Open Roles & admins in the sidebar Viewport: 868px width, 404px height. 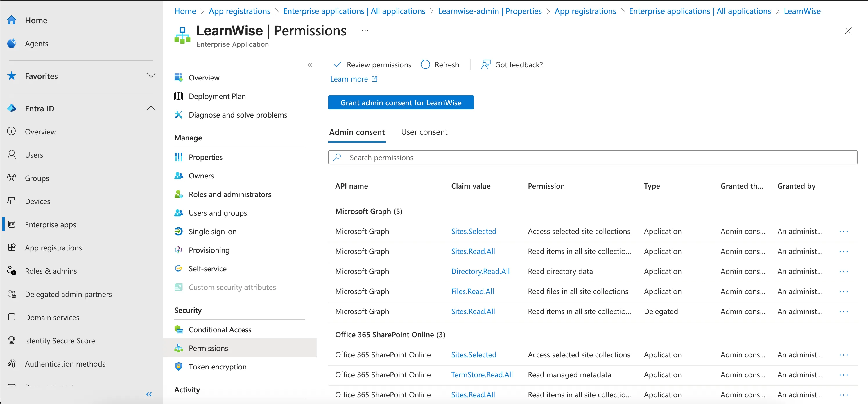(51, 271)
